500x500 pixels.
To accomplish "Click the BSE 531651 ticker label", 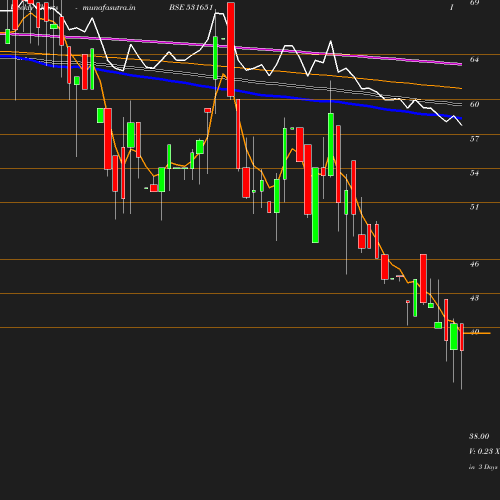I will click(191, 7).
